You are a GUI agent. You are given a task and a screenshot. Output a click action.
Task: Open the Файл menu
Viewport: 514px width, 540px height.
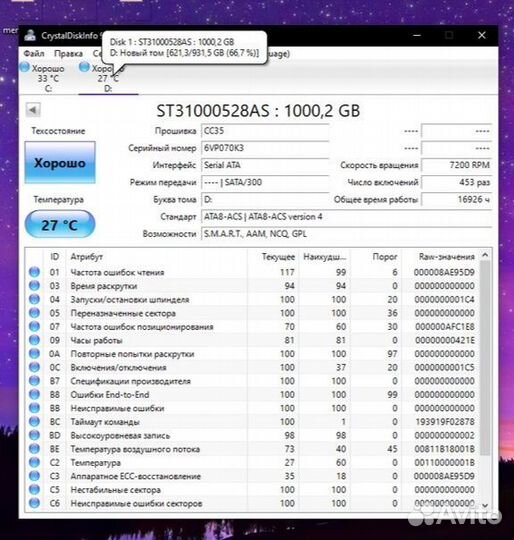tap(34, 54)
